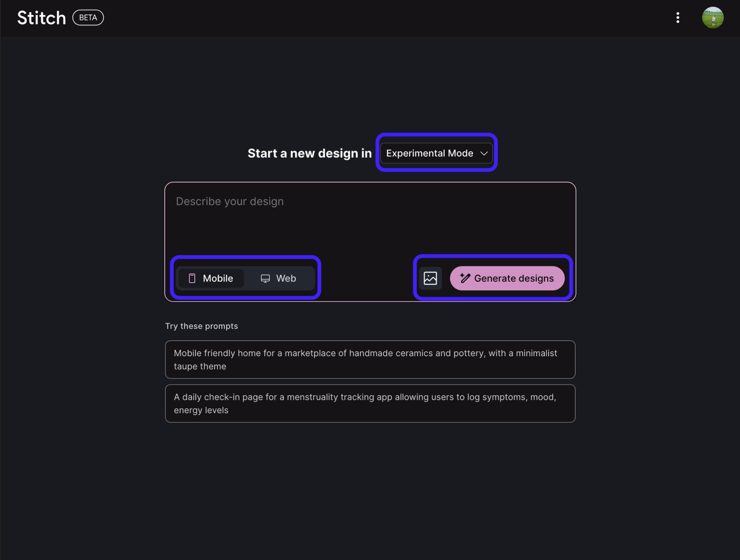
Task: Click 'energy levels' text in second prompt
Action: [201, 410]
